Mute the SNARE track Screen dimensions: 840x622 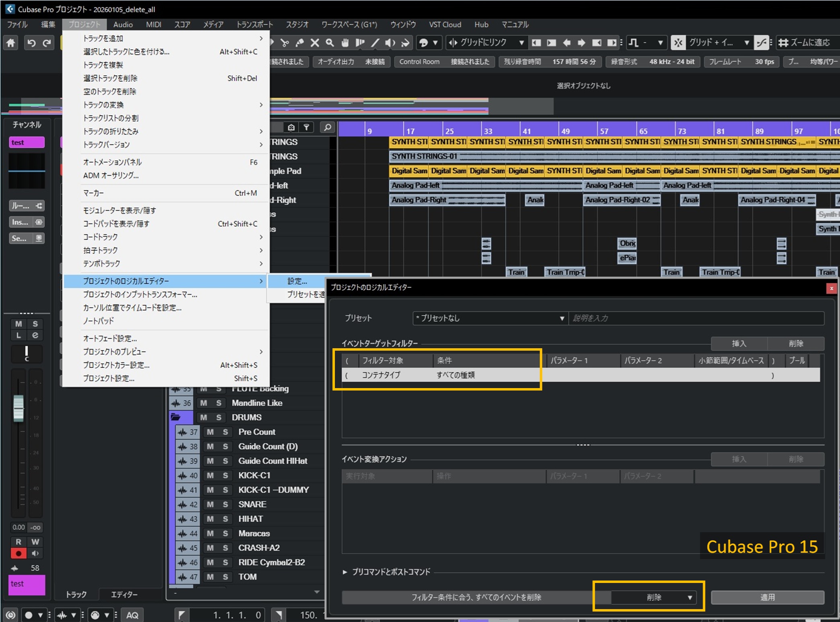[x=210, y=504]
